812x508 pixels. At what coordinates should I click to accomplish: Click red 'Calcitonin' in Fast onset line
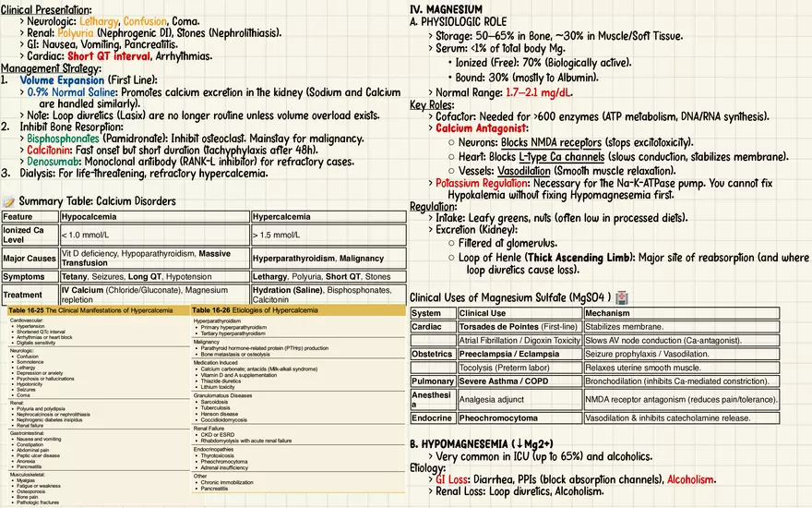49,151
